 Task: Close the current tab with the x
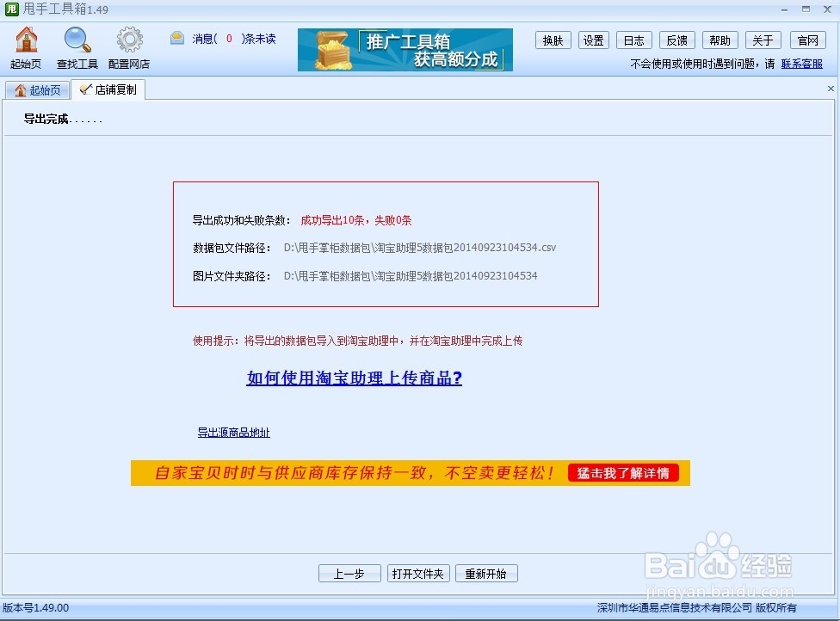831,89
